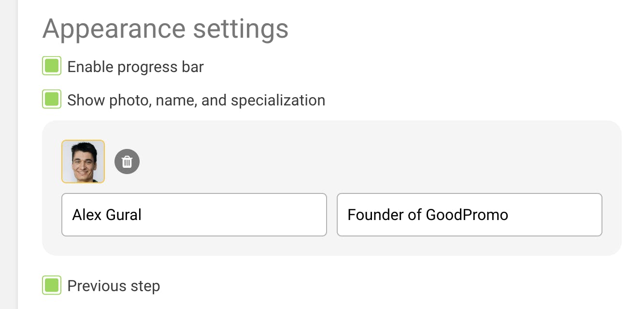Click the word "settings" in the heading
This screenshot has height=309, width=644.
pyautogui.click(x=241, y=29)
